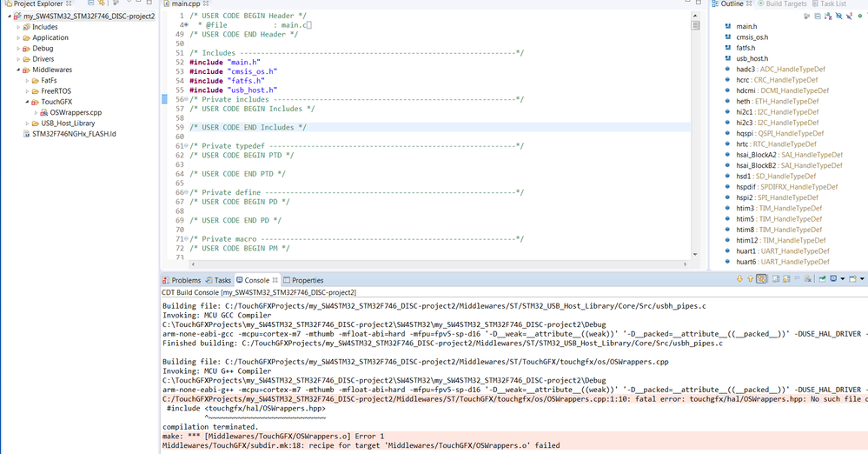Screen dimensions: 868x454
Task: Expand the Debug folder
Action: [18, 48]
